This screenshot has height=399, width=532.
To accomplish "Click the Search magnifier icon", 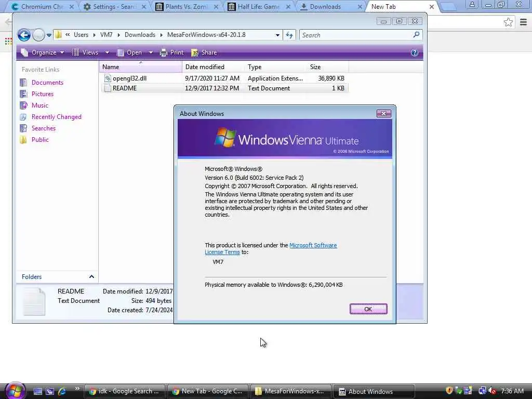I will (416, 35).
